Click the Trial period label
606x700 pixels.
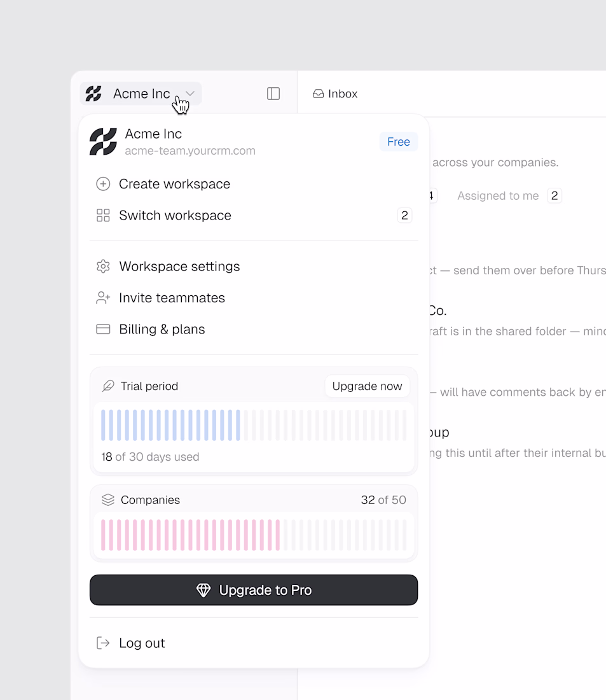149,386
